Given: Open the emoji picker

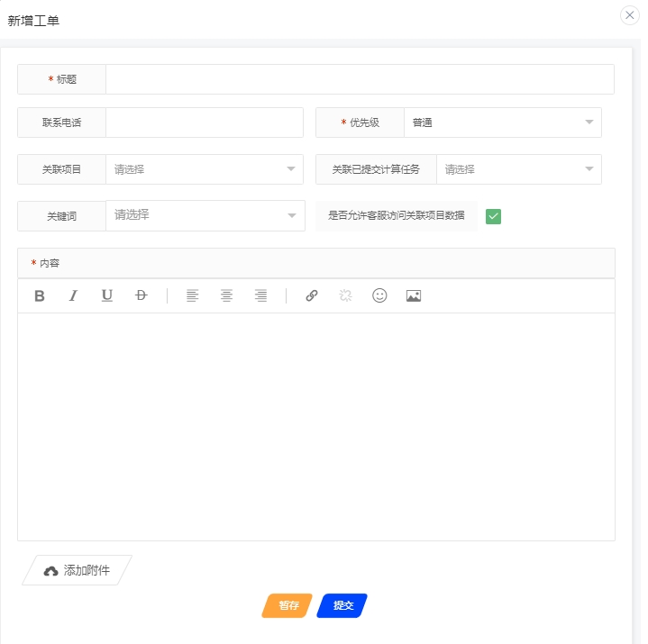Looking at the screenshot, I should 379,295.
